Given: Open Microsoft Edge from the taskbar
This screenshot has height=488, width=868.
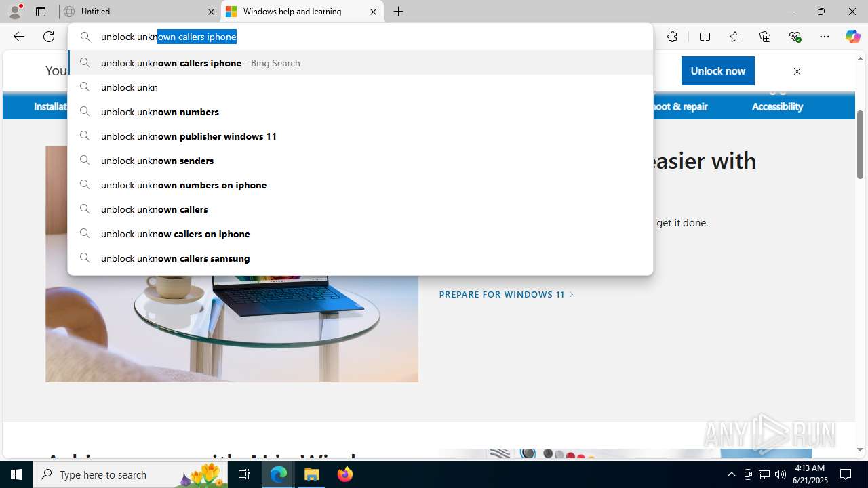Looking at the screenshot, I should 279,474.
